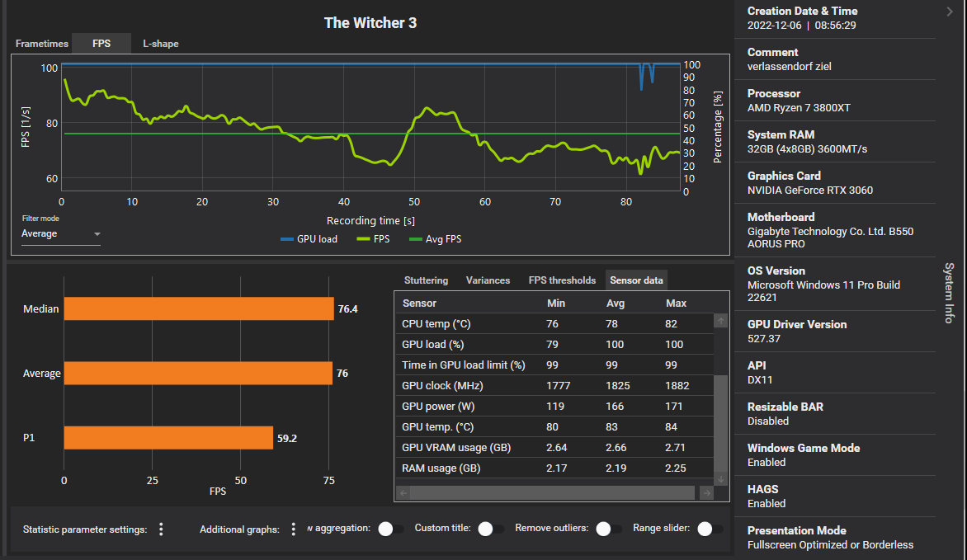Select Time in GPU load limit row
Screen dimensions: 967x560
tap(554, 365)
